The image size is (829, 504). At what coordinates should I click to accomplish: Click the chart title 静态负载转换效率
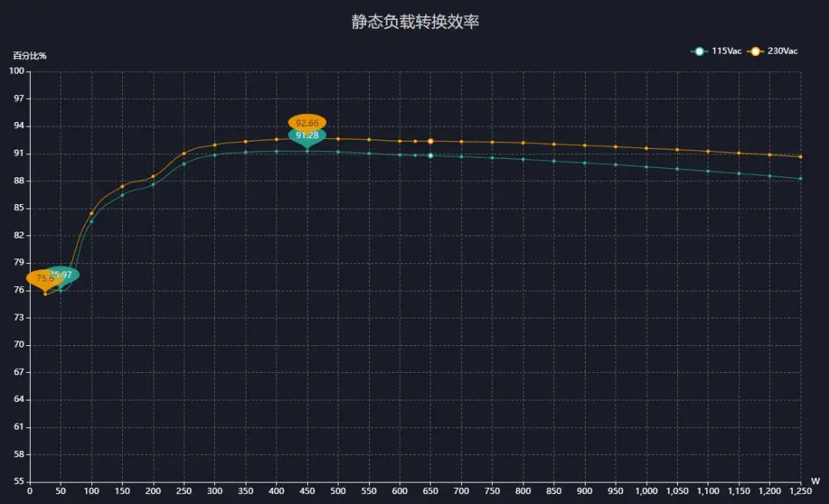(414, 23)
